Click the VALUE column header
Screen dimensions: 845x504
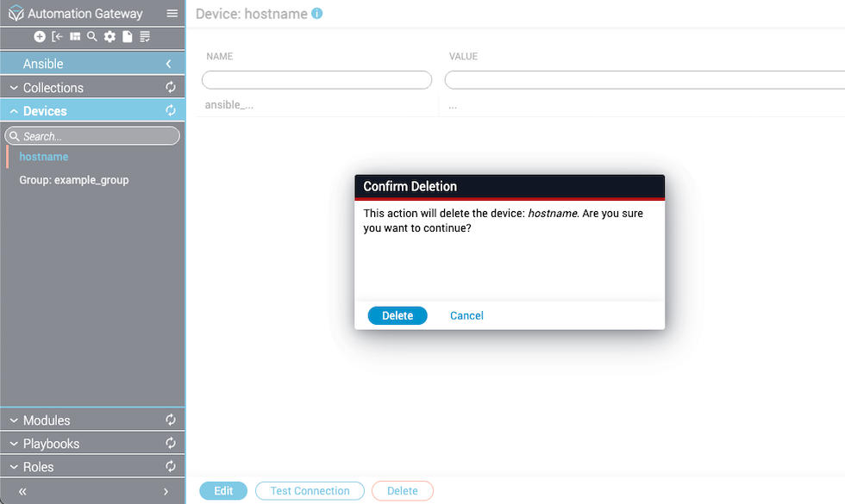pyautogui.click(x=464, y=56)
